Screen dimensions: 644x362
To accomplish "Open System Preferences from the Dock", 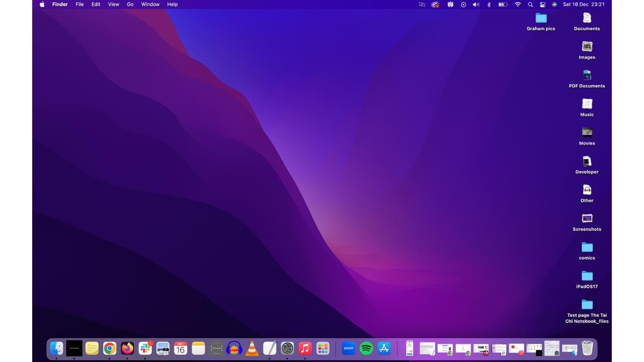I will click(287, 348).
